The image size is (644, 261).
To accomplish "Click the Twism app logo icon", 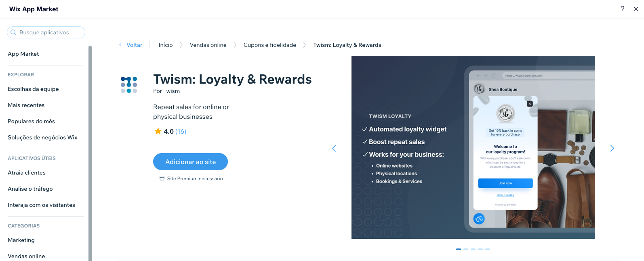I will [x=129, y=85].
